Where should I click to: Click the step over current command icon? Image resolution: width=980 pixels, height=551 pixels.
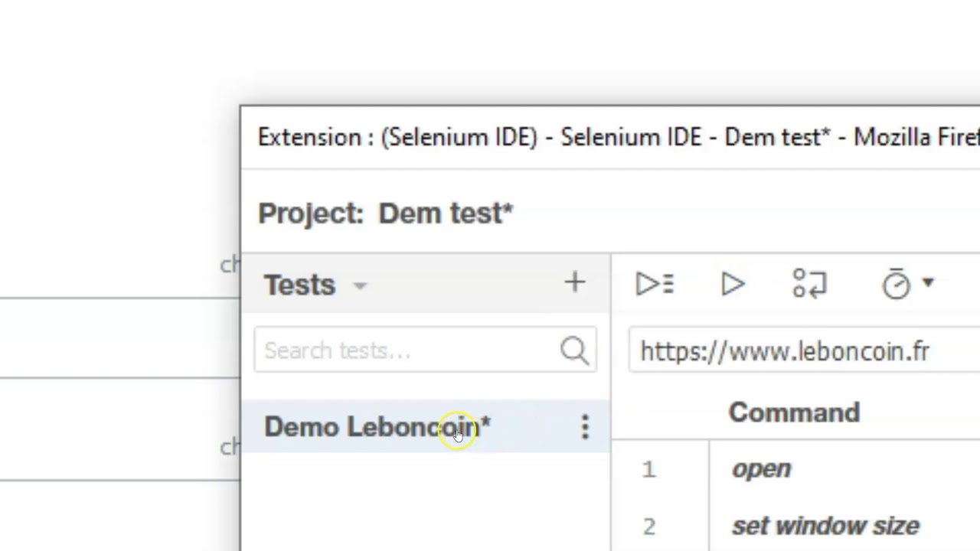point(809,284)
